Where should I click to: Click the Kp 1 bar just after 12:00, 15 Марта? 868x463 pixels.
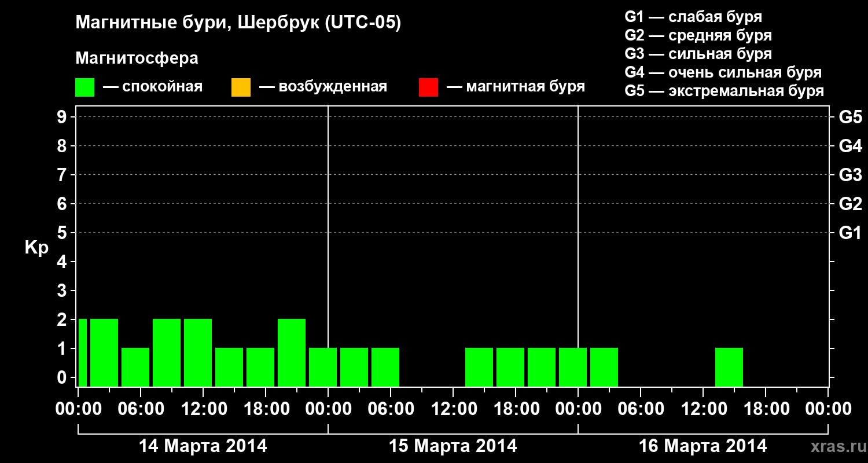[x=479, y=367]
